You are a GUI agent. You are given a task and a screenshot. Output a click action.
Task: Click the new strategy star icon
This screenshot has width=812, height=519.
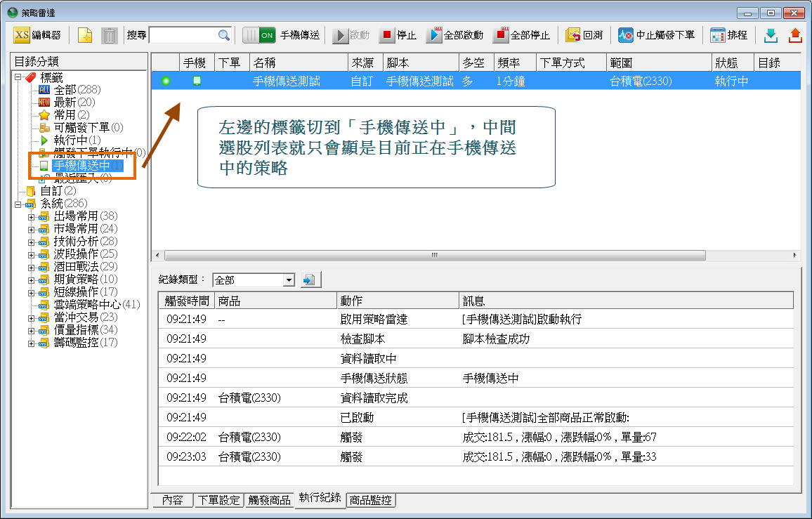tap(85, 35)
